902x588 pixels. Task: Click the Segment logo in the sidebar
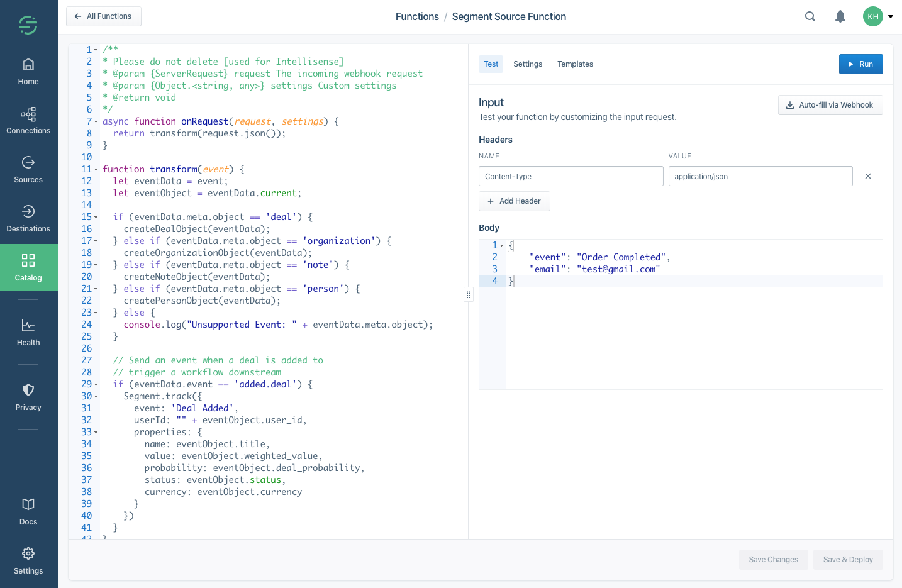[x=28, y=24]
